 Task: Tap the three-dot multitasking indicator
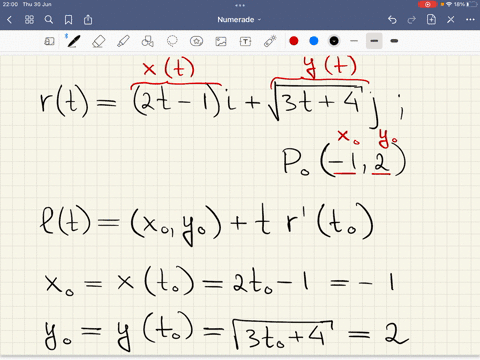click(x=240, y=5)
